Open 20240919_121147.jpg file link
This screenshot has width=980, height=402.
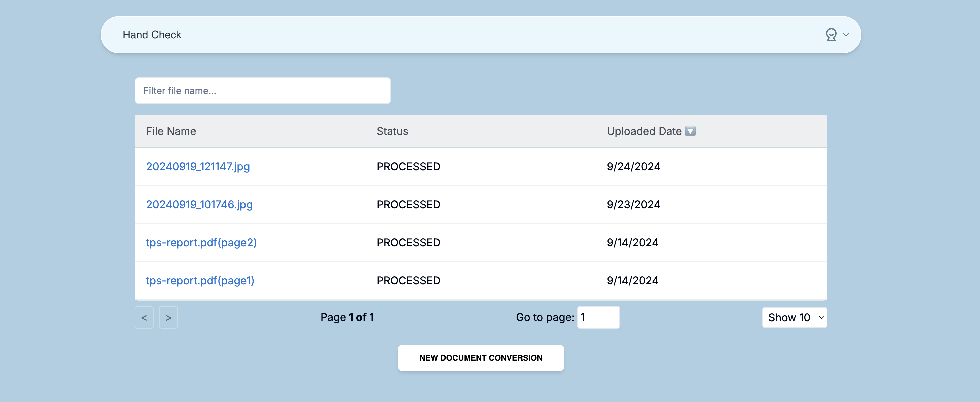click(198, 167)
